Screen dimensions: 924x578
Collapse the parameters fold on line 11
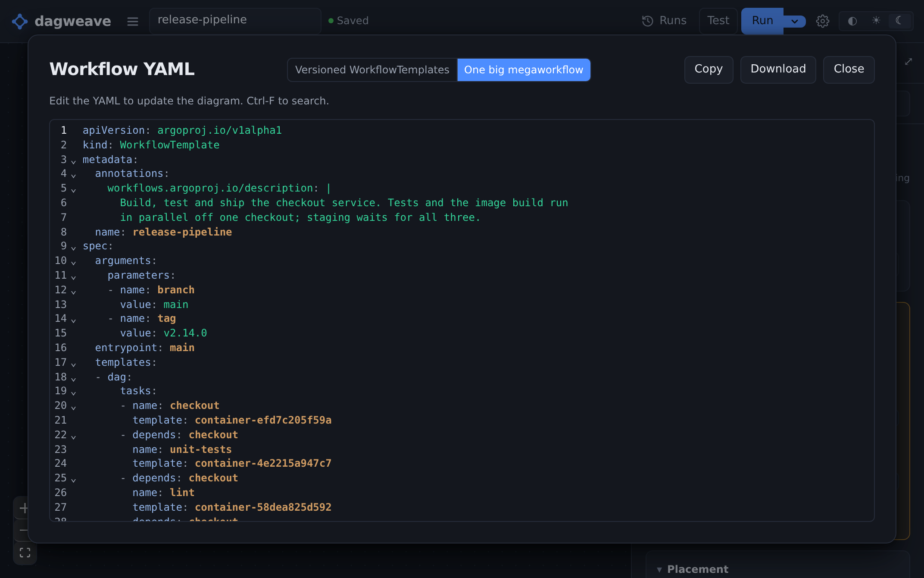coord(73,277)
